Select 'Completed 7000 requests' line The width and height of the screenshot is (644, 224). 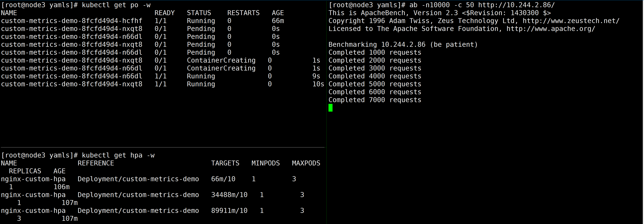375,100
